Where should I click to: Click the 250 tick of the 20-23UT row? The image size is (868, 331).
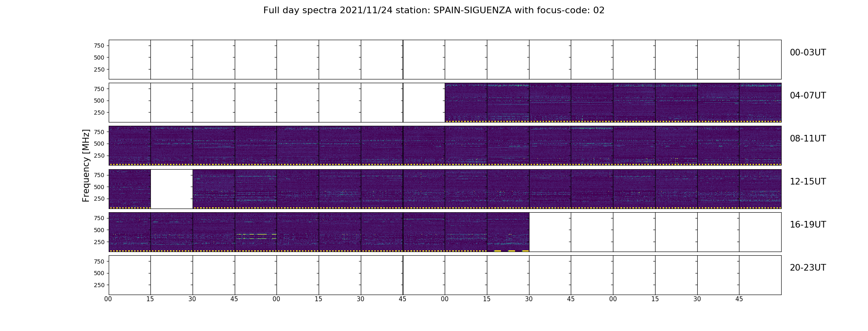pos(99,285)
